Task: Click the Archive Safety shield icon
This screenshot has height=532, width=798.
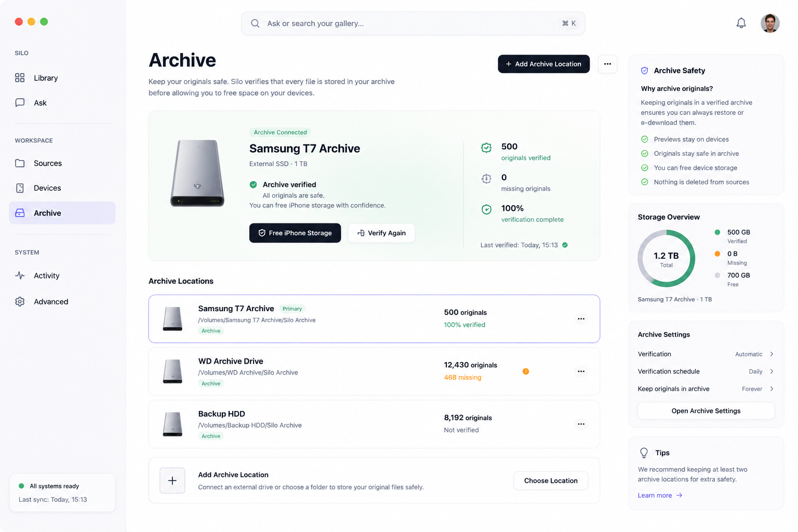Action: pyautogui.click(x=644, y=71)
